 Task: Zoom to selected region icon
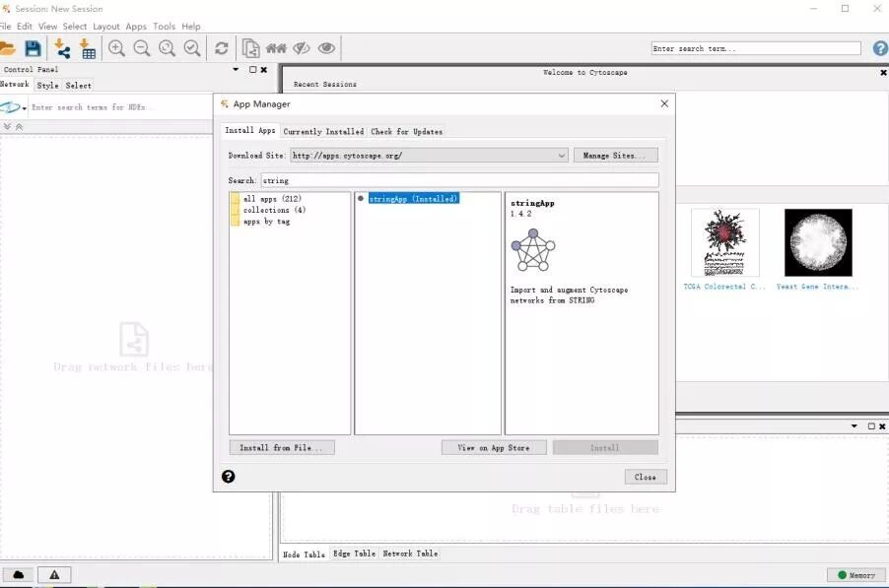192,48
